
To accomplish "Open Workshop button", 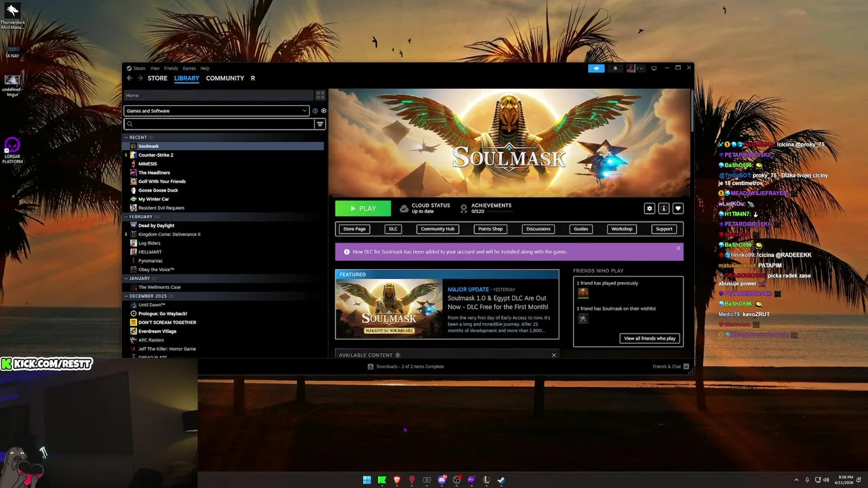I will point(622,229).
